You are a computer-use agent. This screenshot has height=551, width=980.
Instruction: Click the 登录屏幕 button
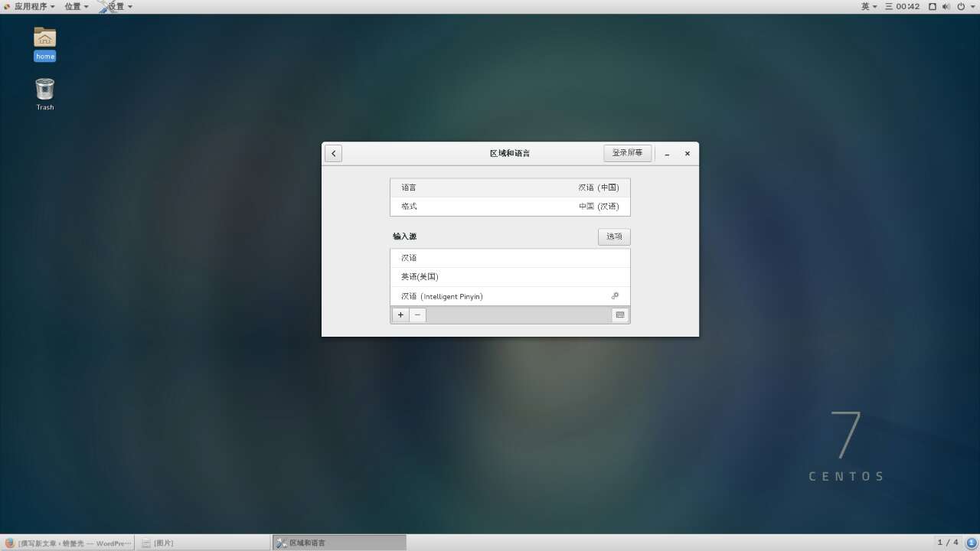[x=627, y=152]
